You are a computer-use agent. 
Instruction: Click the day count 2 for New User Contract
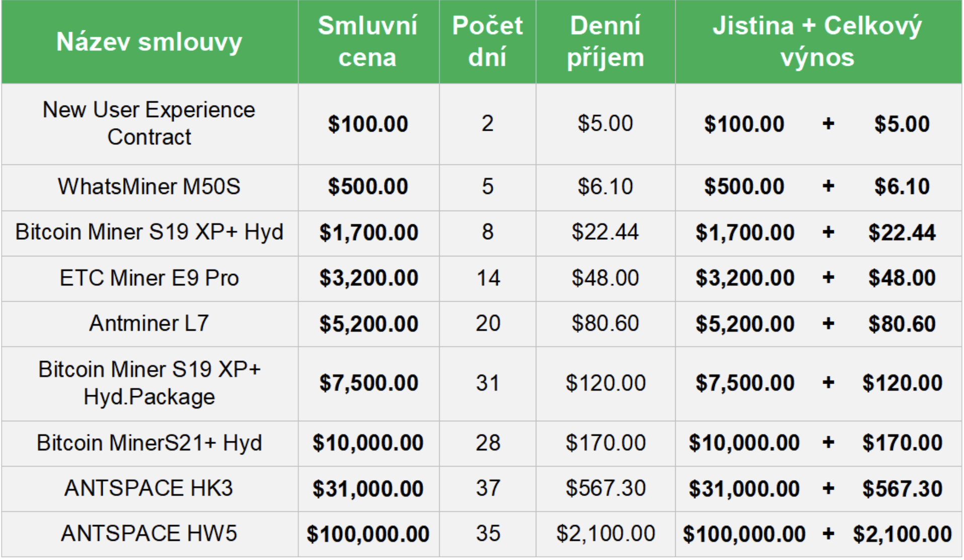488,124
